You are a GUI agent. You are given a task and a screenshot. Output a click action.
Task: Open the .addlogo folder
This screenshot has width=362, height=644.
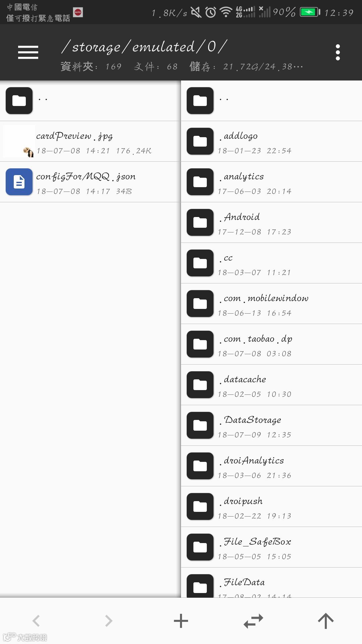pos(271,141)
